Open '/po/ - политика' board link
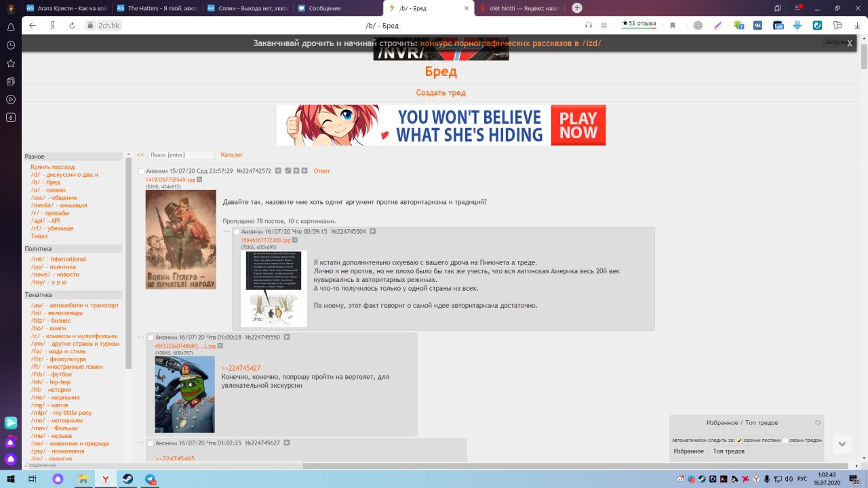The width and height of the screenshot is (868, 488). (53, 267)
